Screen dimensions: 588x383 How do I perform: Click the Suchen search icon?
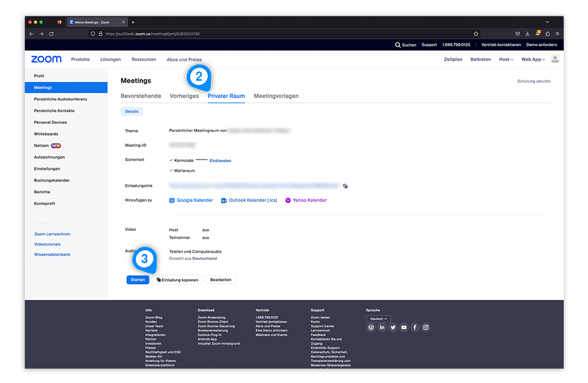(x=397, y=45)
